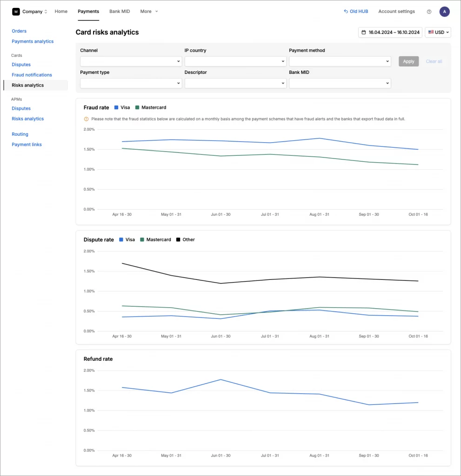Open the Channel dropdown
The width and height of the screenshot is (461, 476).
click(x=131, y=61)
